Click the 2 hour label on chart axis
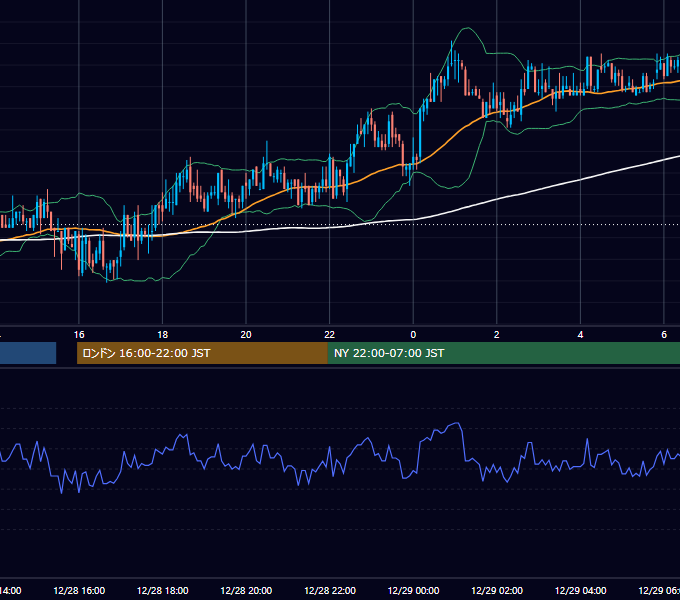 [x=497, y=335]
